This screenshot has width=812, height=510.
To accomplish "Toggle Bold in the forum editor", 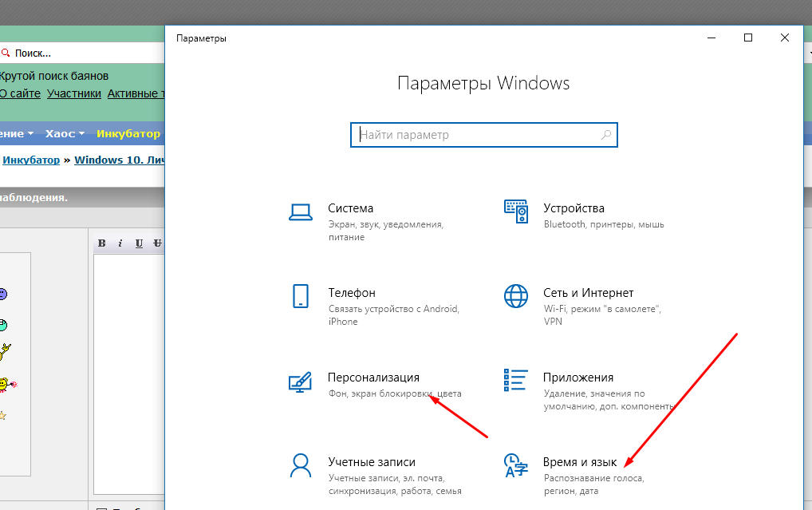I will (x=102, y=243).
